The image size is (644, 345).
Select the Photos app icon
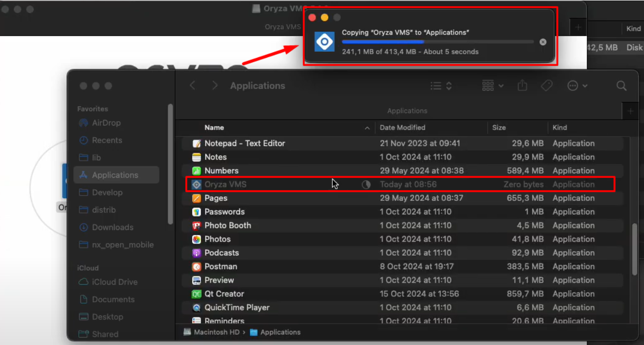tap(197, 239)
